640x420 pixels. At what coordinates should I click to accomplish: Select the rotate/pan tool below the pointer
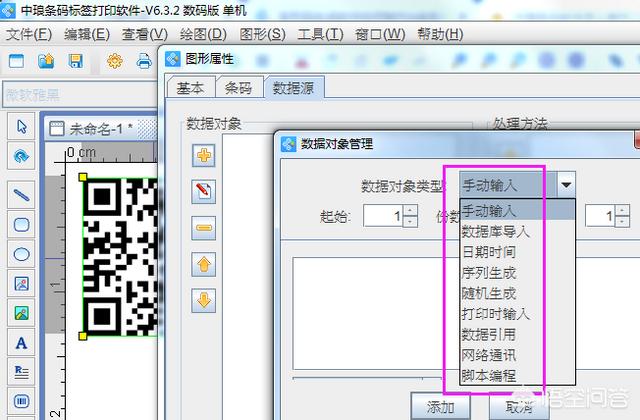pyautogui.click(x=21, y=156)
